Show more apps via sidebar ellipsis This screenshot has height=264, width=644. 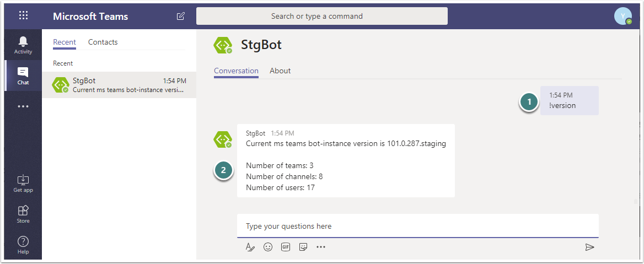(23, 106)
